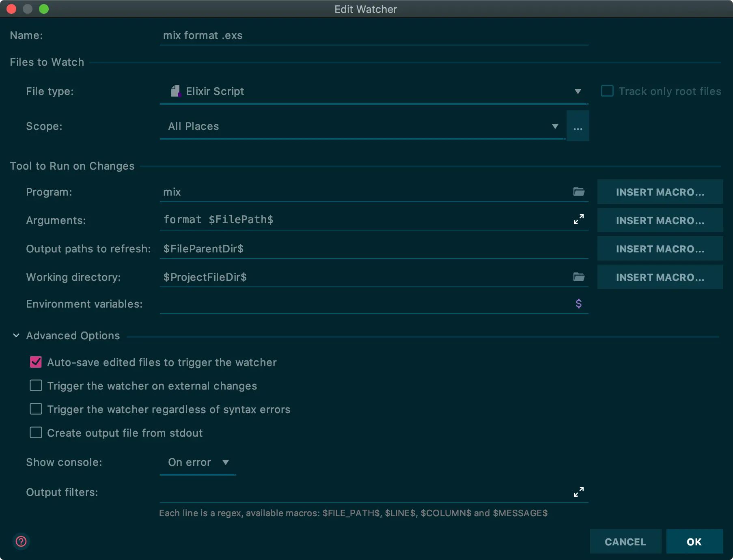Screen dimensions: 733x560
Task: Insert macro for Output paths to refresh
Action: click(x=660, y=249)
